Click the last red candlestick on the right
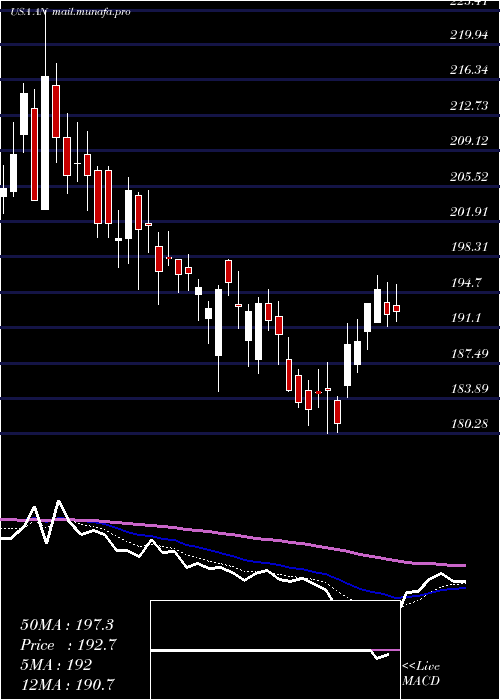500x700 pixels. (396, 308)
